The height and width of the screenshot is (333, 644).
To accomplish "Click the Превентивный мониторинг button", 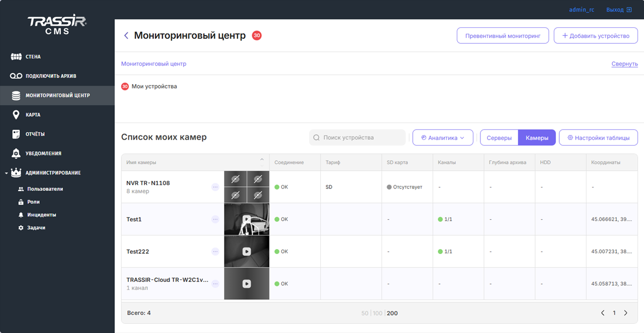I will (x=502, y=36).
